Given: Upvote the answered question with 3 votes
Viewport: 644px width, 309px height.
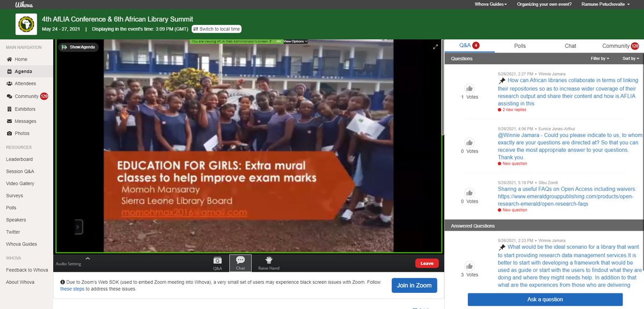Looking at the screenshot, I should click(x=470, y=266).
